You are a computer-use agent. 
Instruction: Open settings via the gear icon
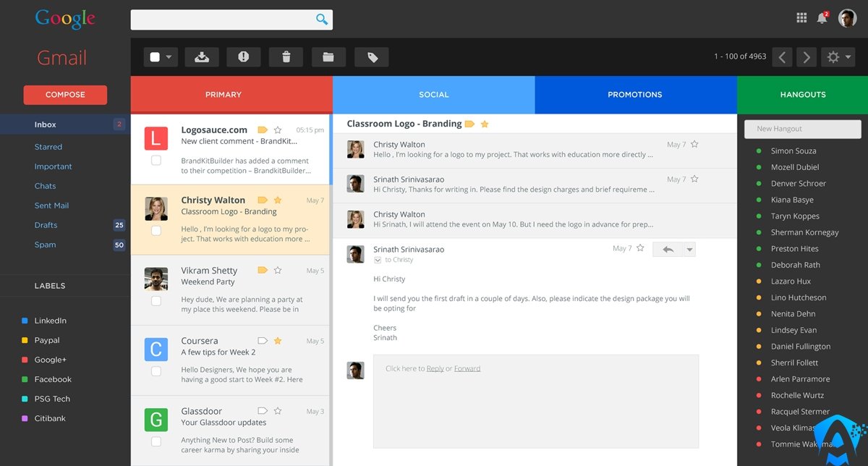point(833,57)
